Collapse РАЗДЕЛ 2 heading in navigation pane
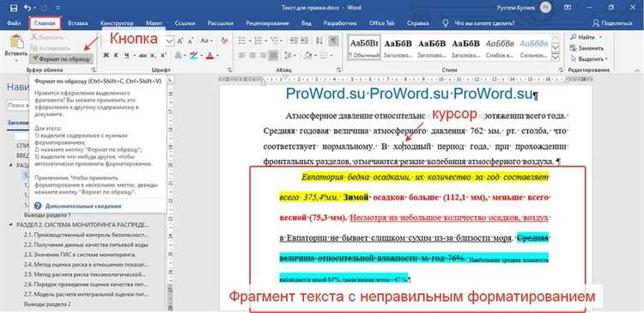Viewport: 644px width, 313px height. coord(10,225)
